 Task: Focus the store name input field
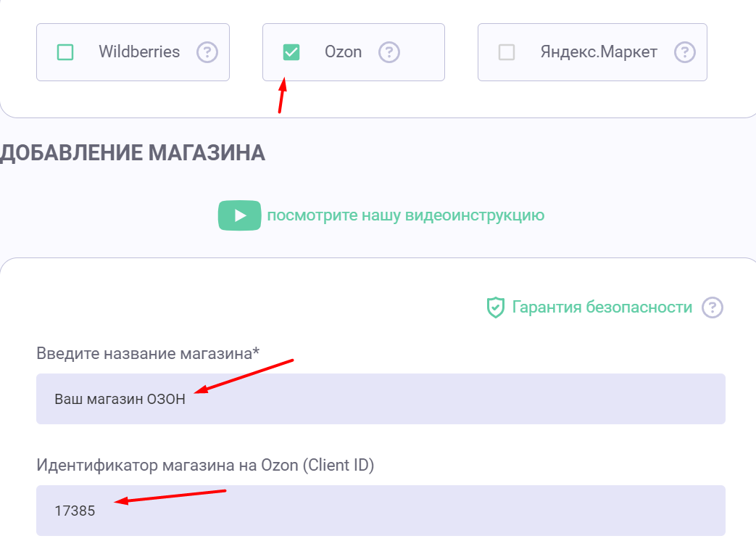pos(381,399)
